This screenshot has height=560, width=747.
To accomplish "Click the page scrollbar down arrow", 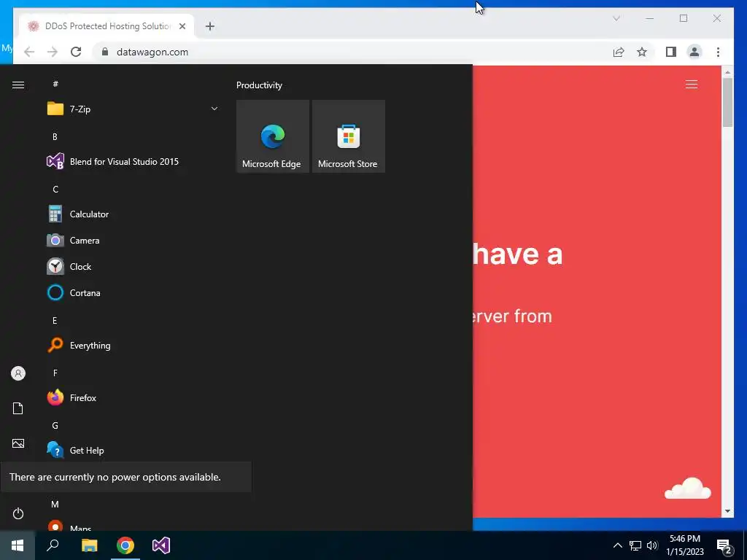I will click(x=727, y=511).
